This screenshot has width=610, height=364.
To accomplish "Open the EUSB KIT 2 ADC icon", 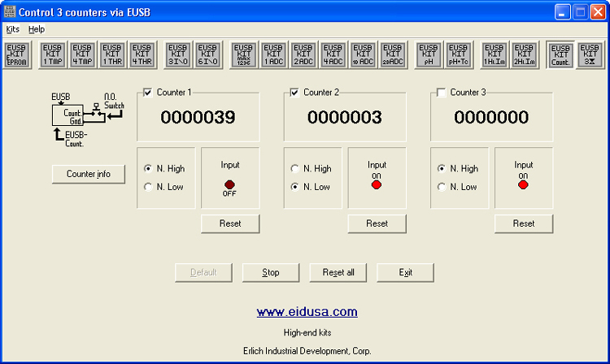I will coord(303,54).
